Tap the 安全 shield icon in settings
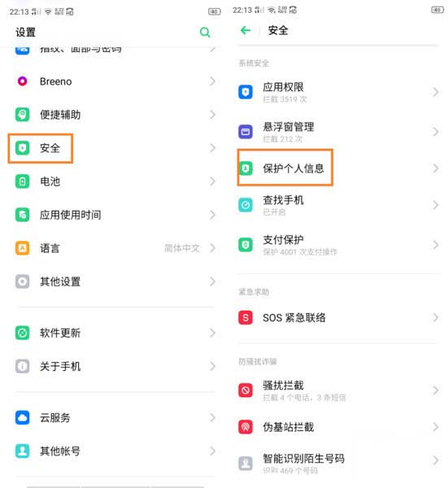 point(23,148)
